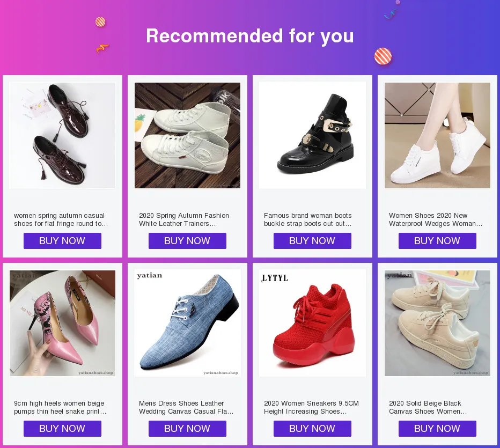500x448 pixels.
Task: Open the 'Famous brand woman boots' title link
Action: (x=308, y=219)
